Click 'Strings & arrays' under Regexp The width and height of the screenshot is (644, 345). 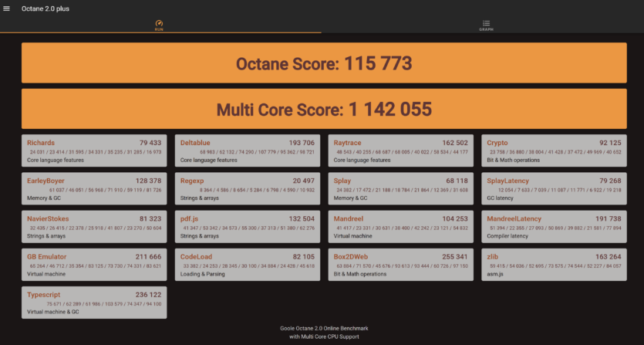199,198
